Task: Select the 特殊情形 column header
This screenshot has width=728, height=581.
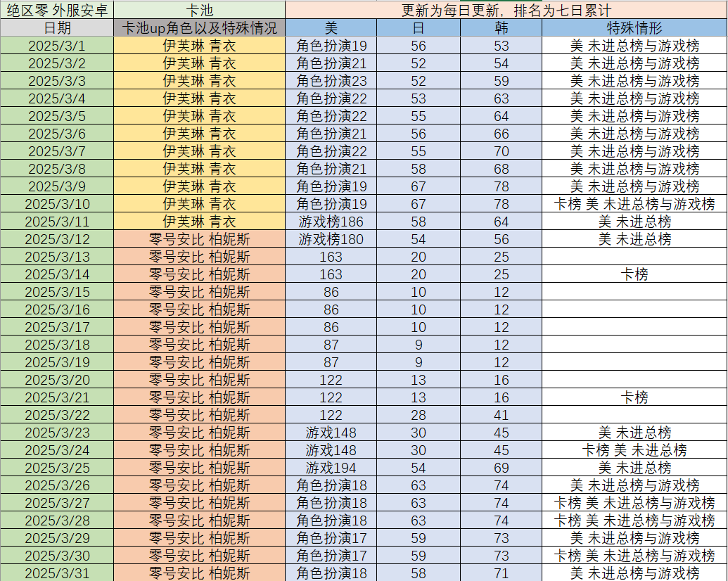Action: tap(634, 27)
